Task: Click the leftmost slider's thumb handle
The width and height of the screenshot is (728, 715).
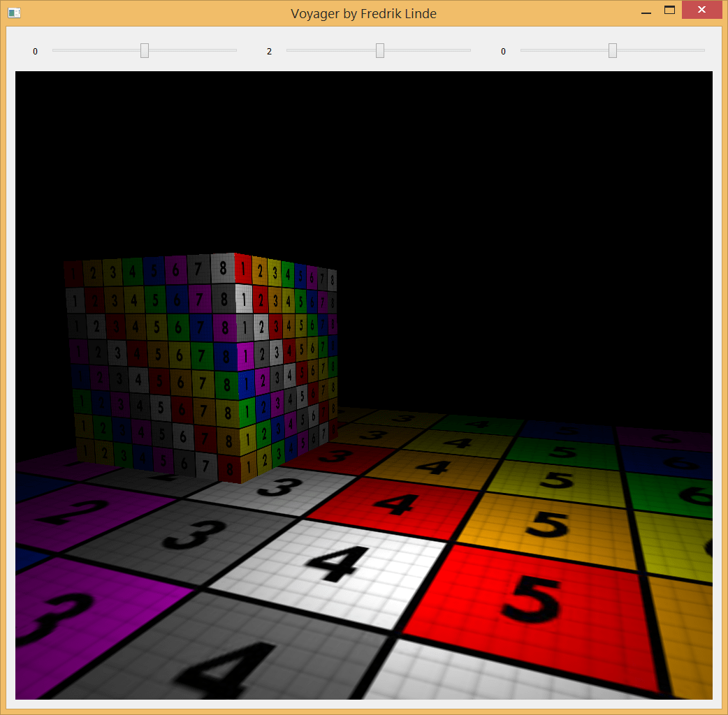Action: (145, 50)
